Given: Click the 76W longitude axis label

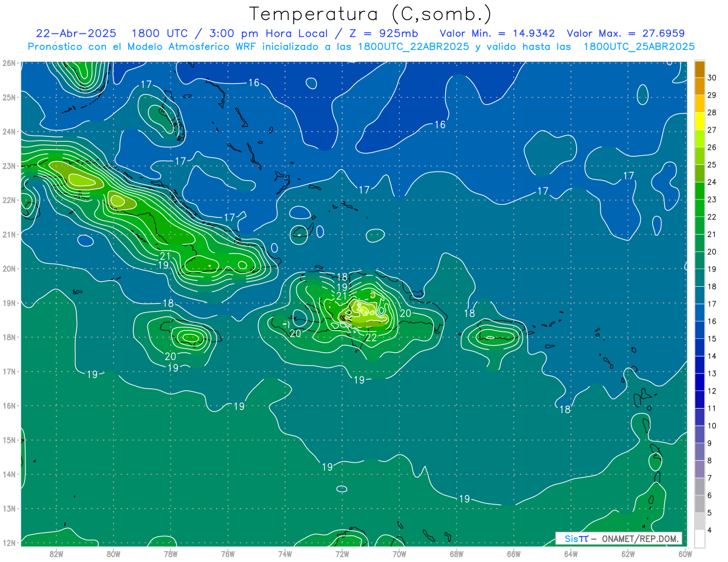Looking at the screenshot, I should pyautogui.click(x=228, y=554).
